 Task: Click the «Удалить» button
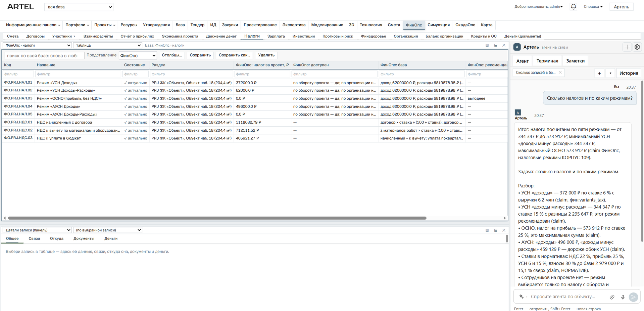click(266, 55)
